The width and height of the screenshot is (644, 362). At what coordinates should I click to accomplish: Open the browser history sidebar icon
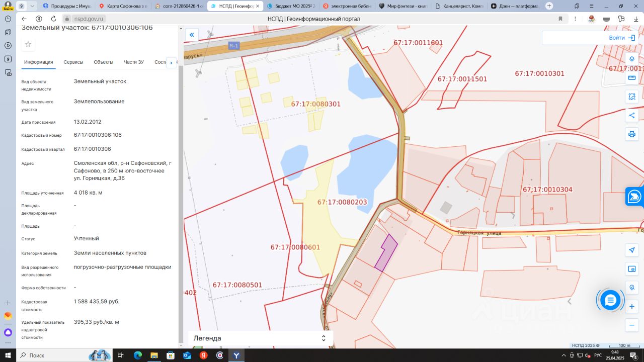click(x=8, y=19)
